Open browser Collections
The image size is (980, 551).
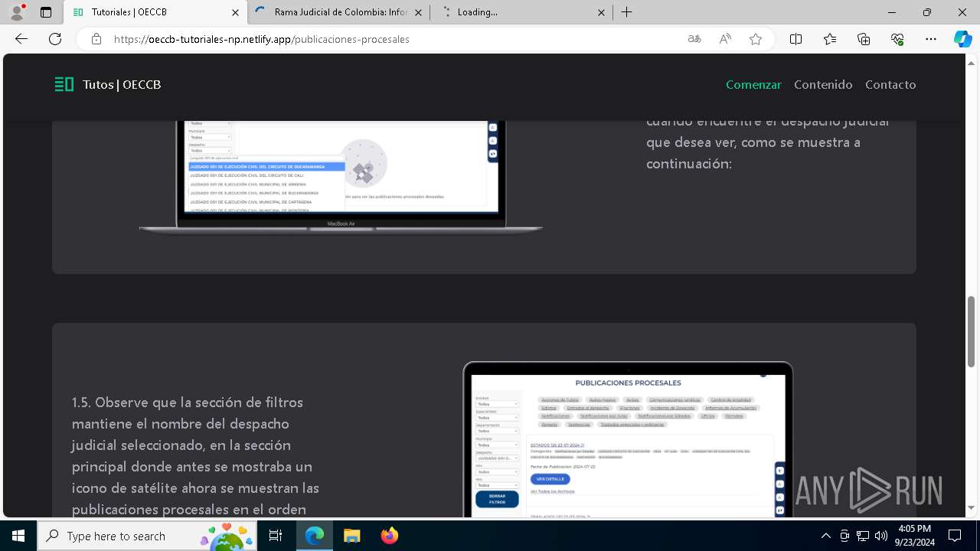tap(864, 39)
